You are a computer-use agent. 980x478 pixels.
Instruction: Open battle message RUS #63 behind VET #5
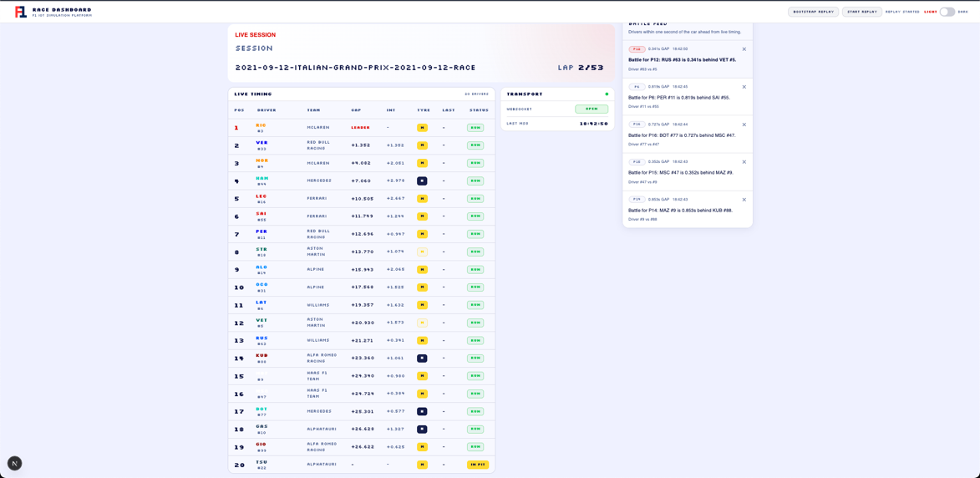tap(682, 60)
